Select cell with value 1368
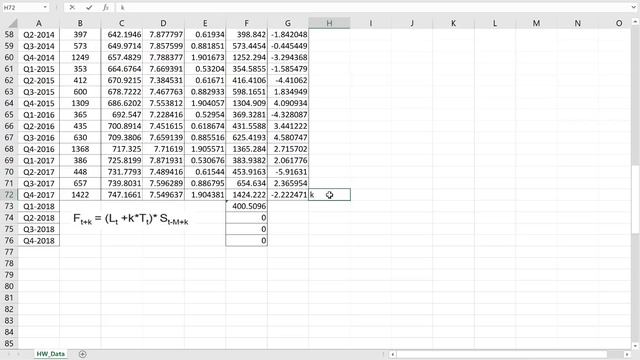This screenshot has width=640, height=360. pos(80,149)
